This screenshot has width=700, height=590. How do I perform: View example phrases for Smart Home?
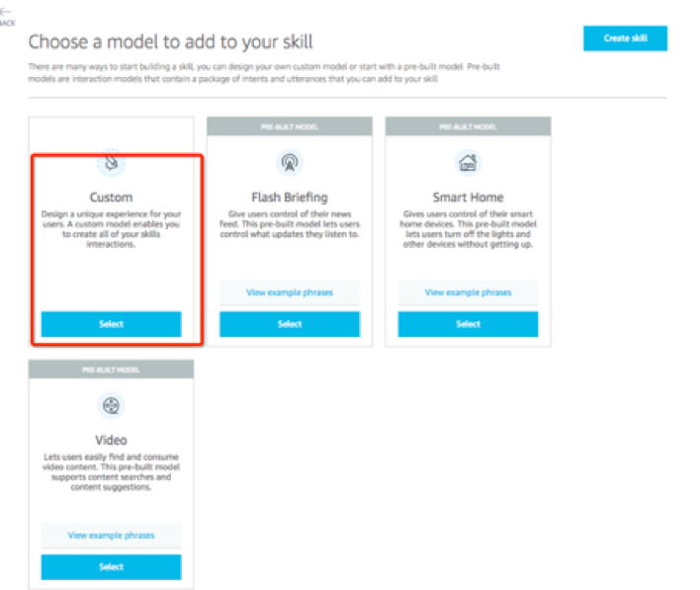(x=468, y=293)
